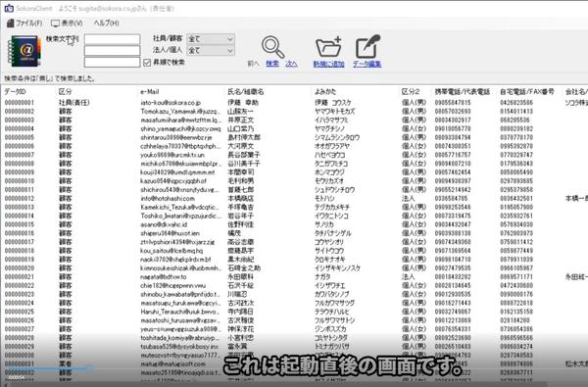The width and height of the screenshot is (588, 387).
Task: Select the サイトウコウ cell
Action: [x=329, y=251]
